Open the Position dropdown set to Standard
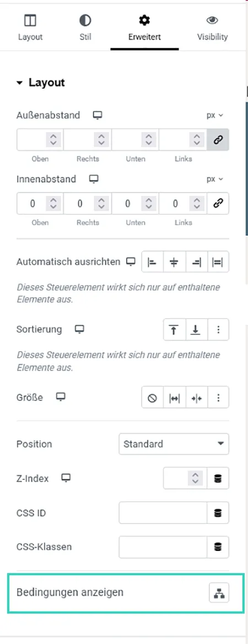This screenshot has height=644, width=248. 174,444
